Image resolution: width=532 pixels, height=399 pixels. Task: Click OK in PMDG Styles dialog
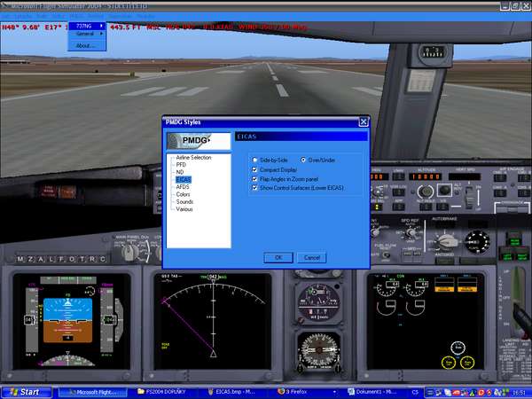coord(278,257)
